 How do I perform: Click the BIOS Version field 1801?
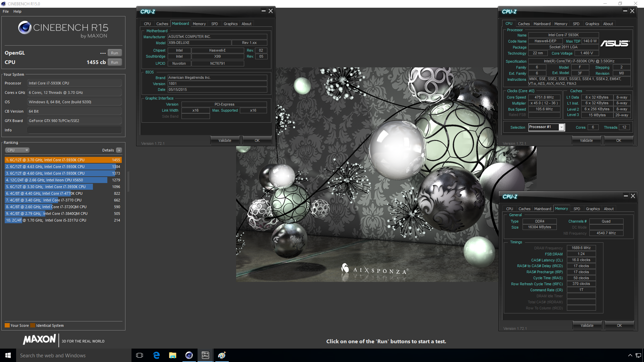click(x=217, y=84)
